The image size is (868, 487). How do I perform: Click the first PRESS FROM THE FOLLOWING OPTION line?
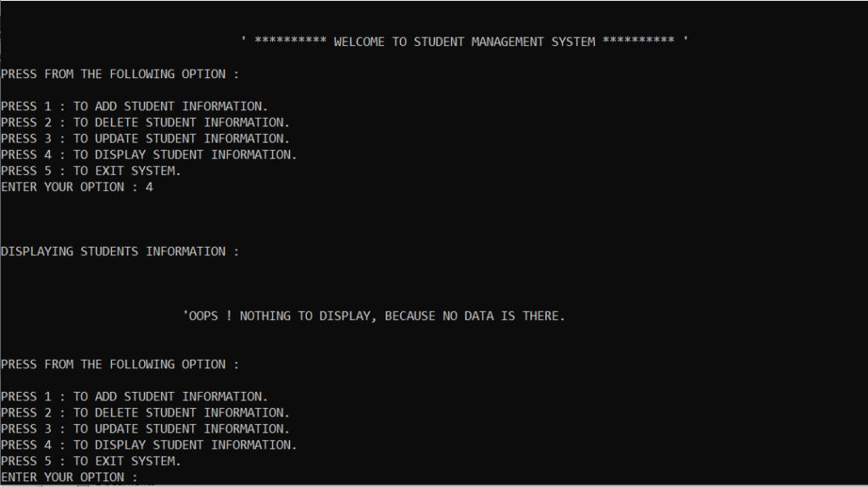click(120, 74)
